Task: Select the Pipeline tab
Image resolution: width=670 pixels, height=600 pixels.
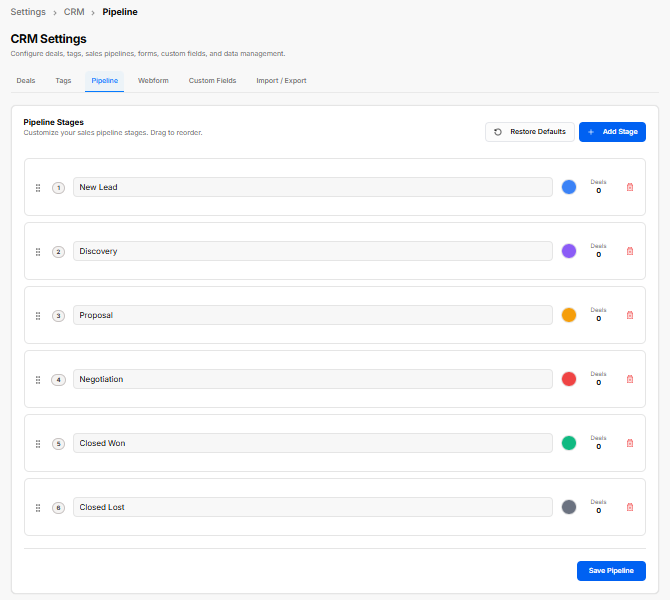Action: (105, 81)
